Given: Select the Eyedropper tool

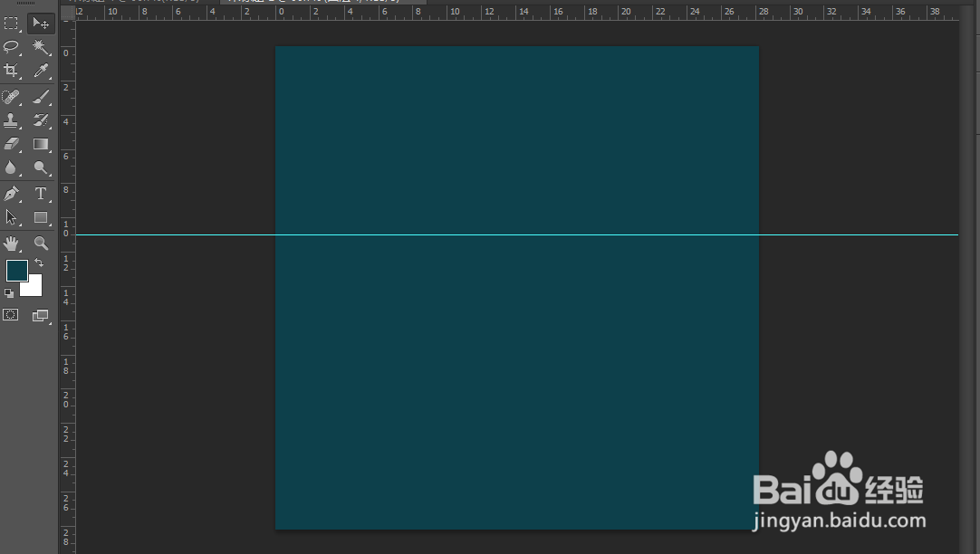Looking at the screenshot, I should 41,71.
